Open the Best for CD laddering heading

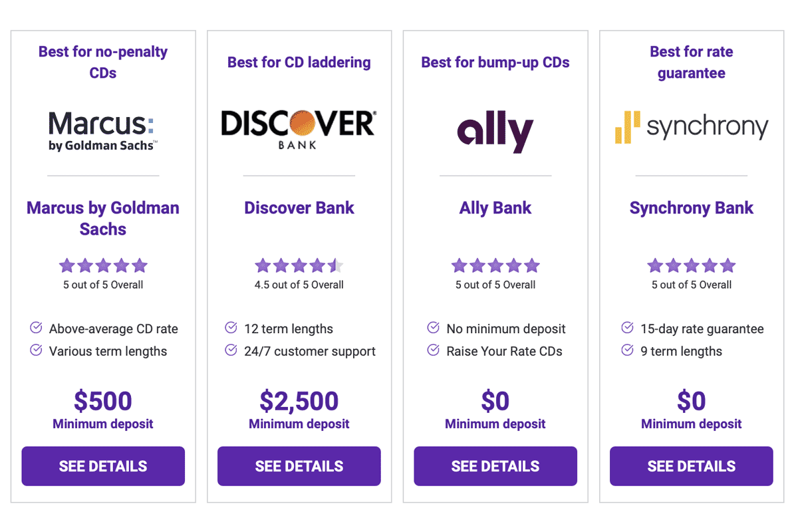pyautogui.click(x=299, y=62)
